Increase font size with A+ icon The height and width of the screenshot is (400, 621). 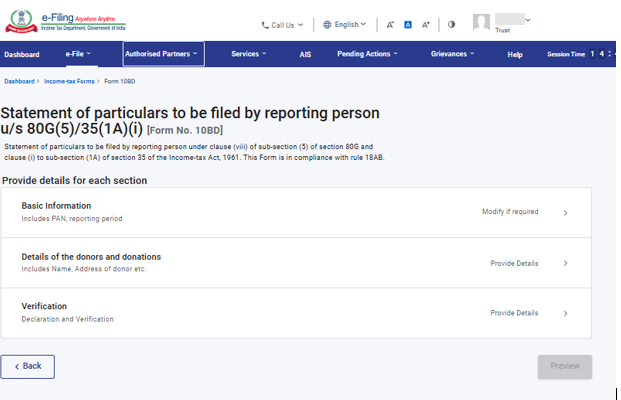point(426,24)
